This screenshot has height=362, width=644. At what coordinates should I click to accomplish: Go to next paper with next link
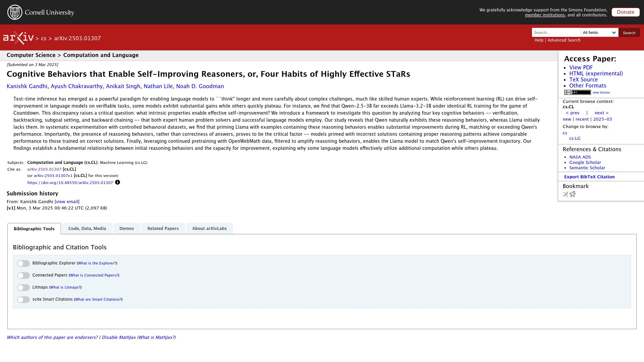[601, 113]
